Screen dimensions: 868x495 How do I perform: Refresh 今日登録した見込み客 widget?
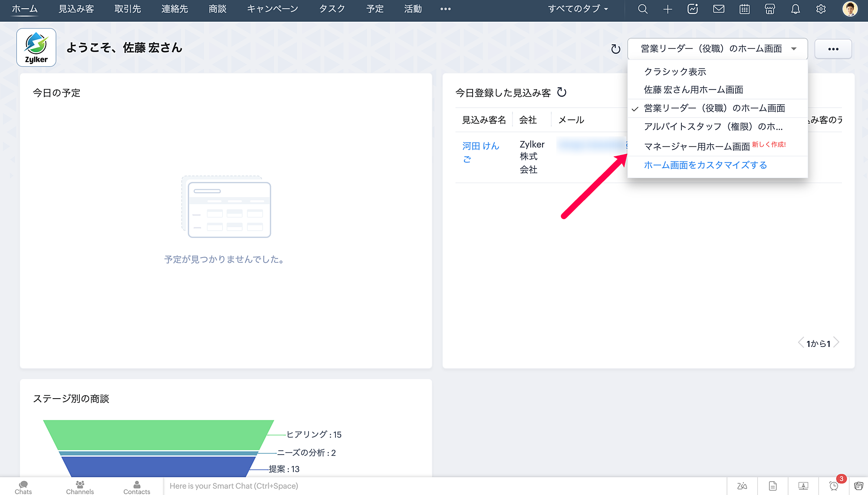coord(562,92)
